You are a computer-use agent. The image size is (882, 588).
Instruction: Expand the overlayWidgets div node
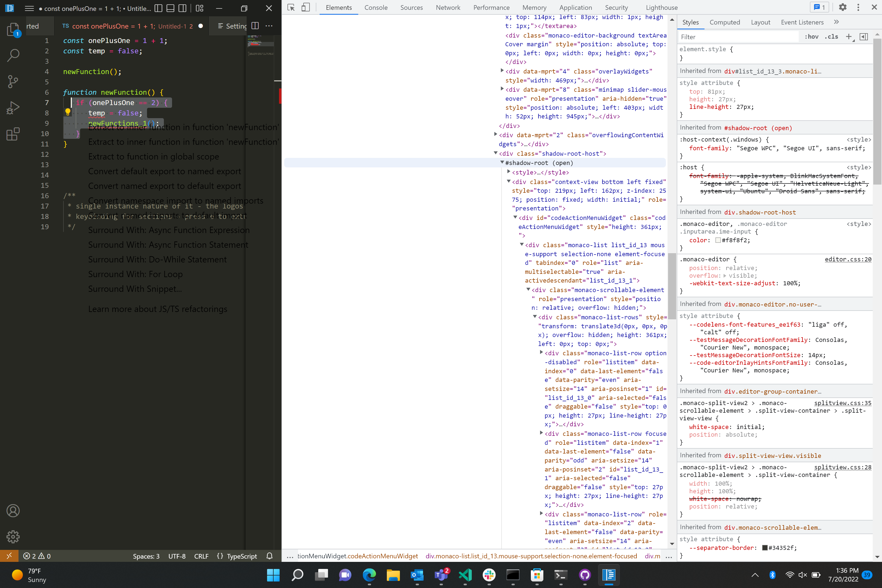(503, 70)
